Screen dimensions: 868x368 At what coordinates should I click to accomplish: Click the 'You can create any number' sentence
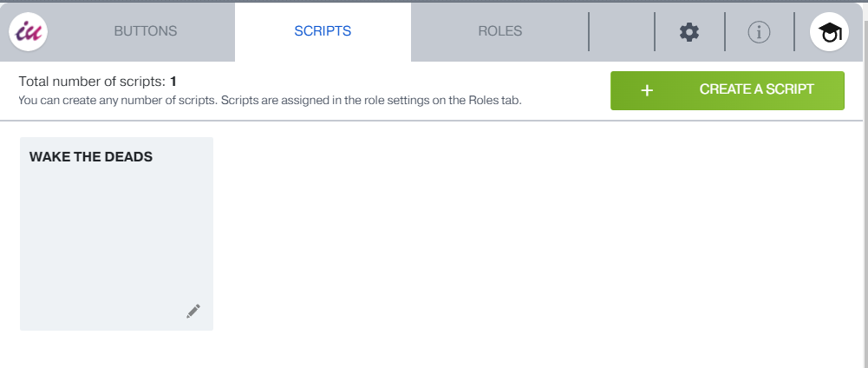click(118, 100)
